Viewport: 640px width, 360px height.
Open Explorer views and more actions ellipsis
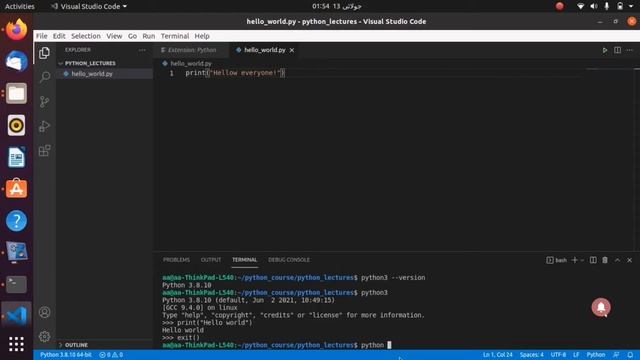(x=142, y=50)
